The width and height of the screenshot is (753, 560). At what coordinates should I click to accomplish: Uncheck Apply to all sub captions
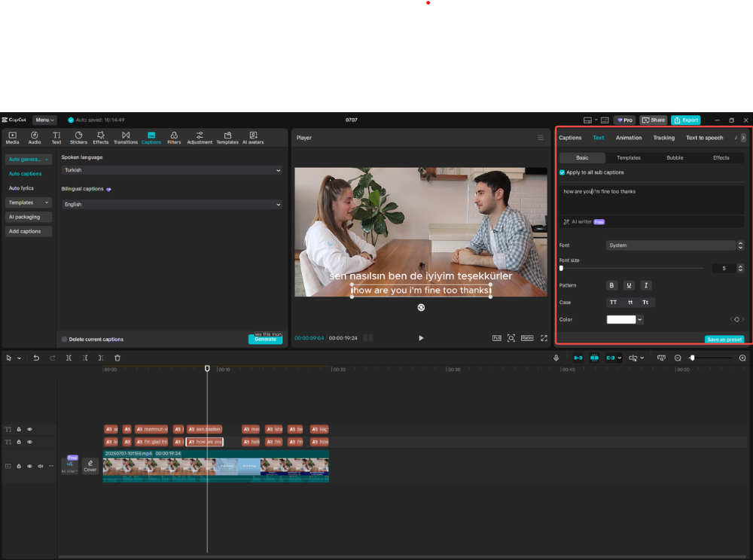pos(560,172)
